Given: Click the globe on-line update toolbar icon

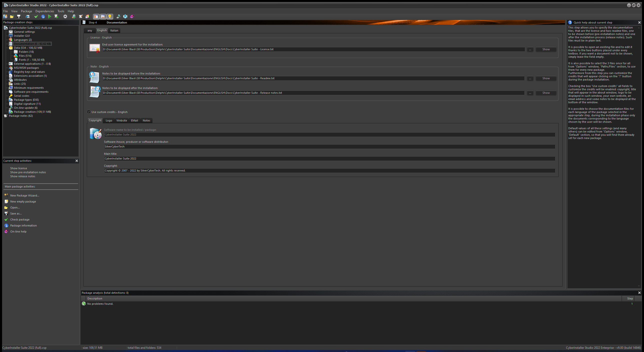Looking at the screenshot, I should pyautogui.click(x=118, y=16).
